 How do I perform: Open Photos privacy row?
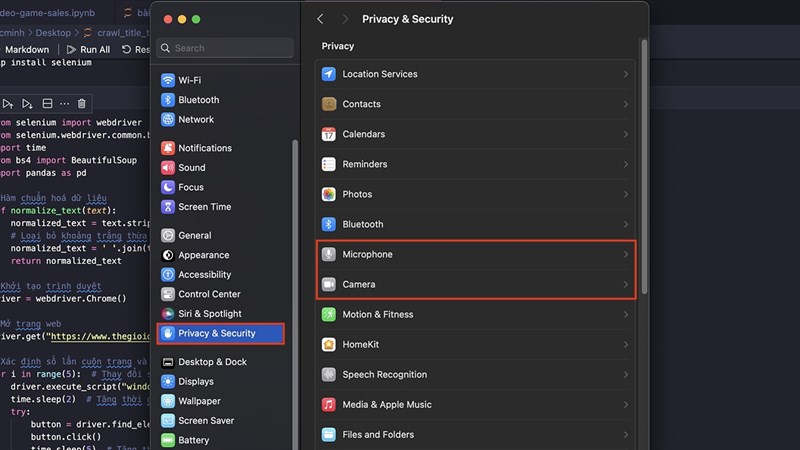(476, 194)
